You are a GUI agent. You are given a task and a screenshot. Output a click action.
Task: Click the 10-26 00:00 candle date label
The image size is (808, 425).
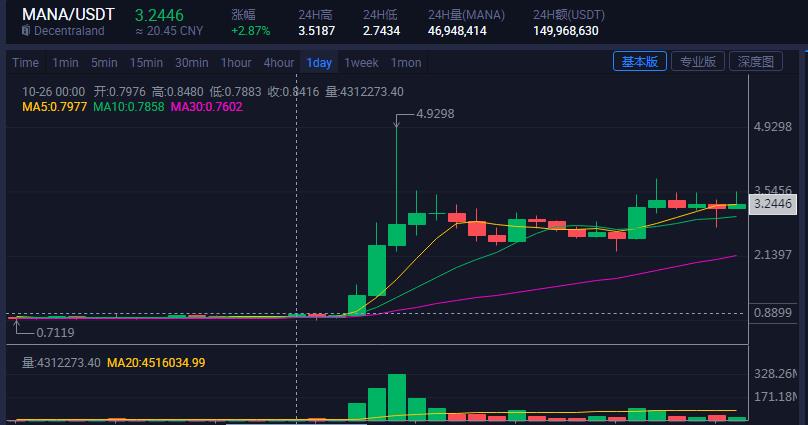coord(54,92)
